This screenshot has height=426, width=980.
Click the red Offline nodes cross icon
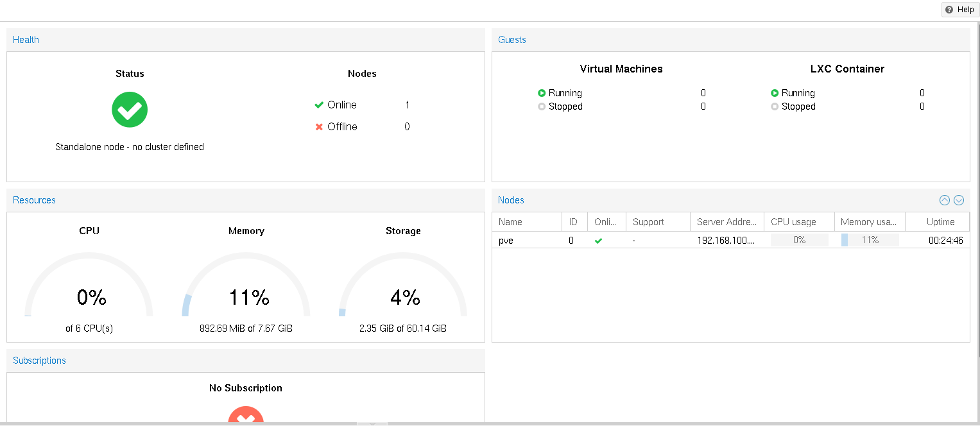click(319, 127)
